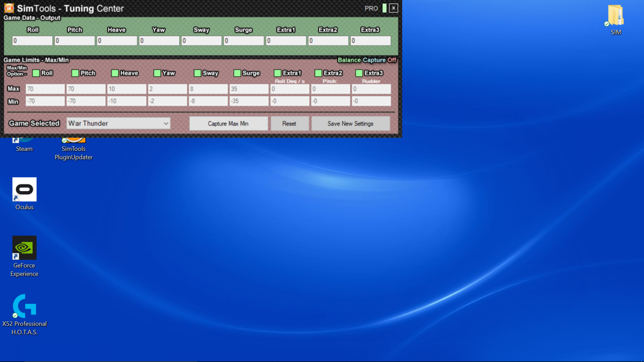Click the Surge output value field
Viewport: 644px width, 362px height.
(244, 41)
